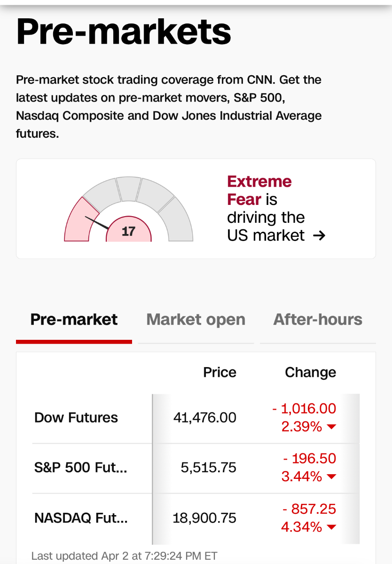
Task: Select the After-hours tab
Action: (x=318, y=320)
